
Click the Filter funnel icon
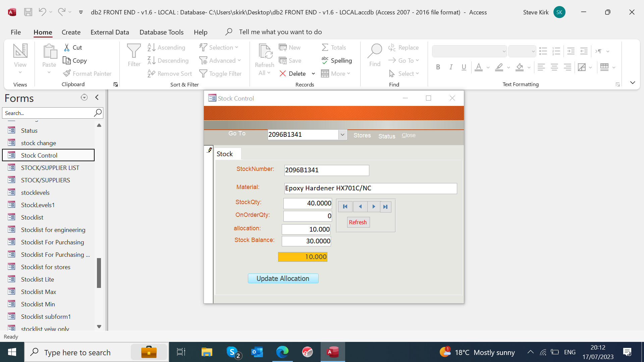click(134, 51)
